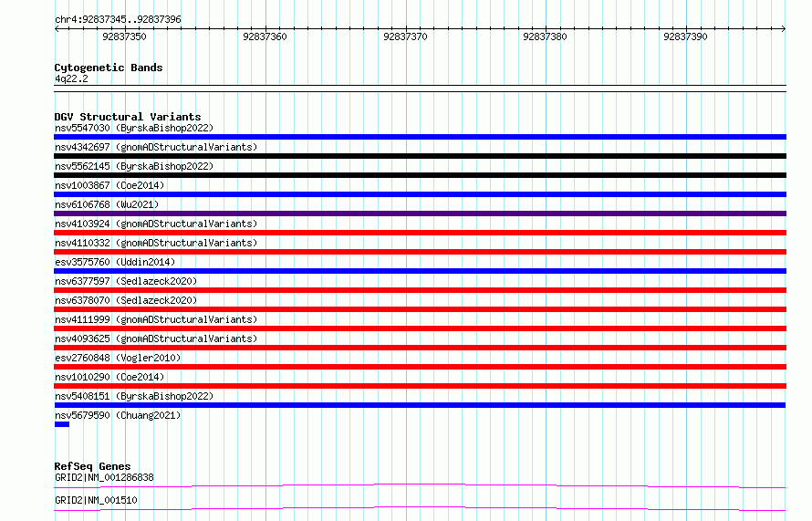This screenshot has height=521, width=812.
Task: Click ruler position 92837380
Action: (545, 36)
